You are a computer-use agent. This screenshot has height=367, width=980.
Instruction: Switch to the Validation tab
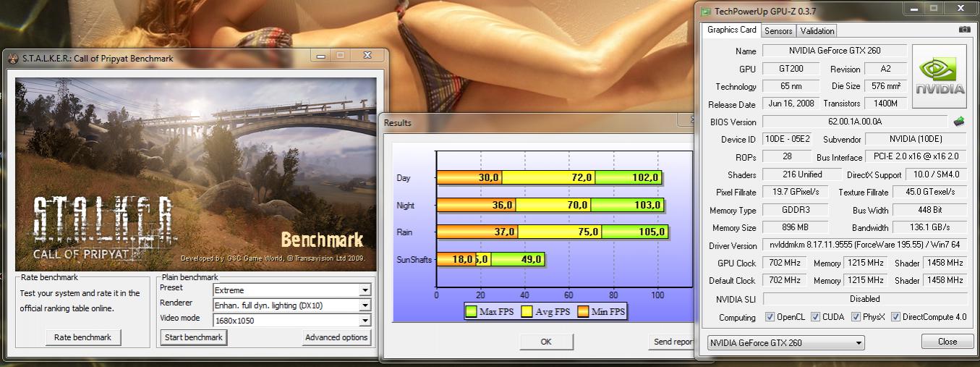(817, 30)
